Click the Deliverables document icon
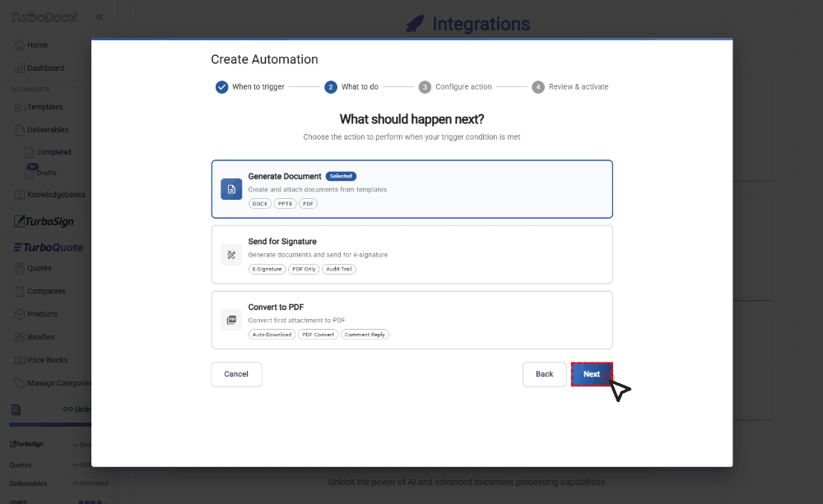 point(18,129)
